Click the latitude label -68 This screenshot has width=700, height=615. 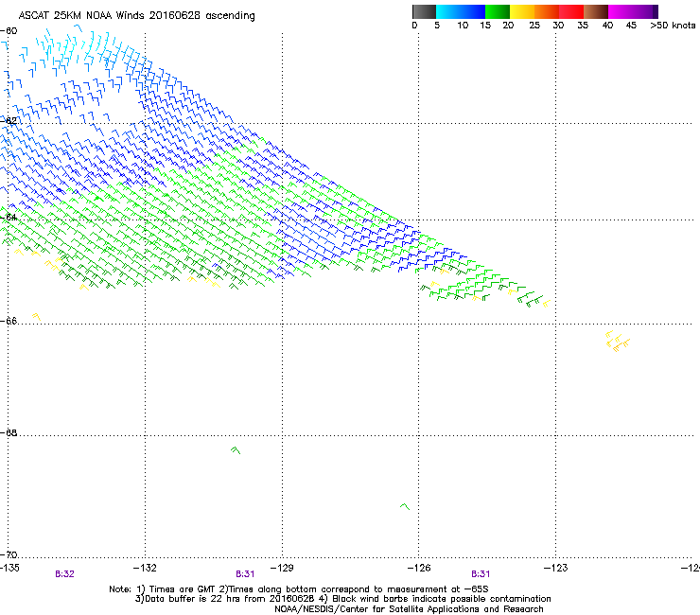(x=9, y=432)
